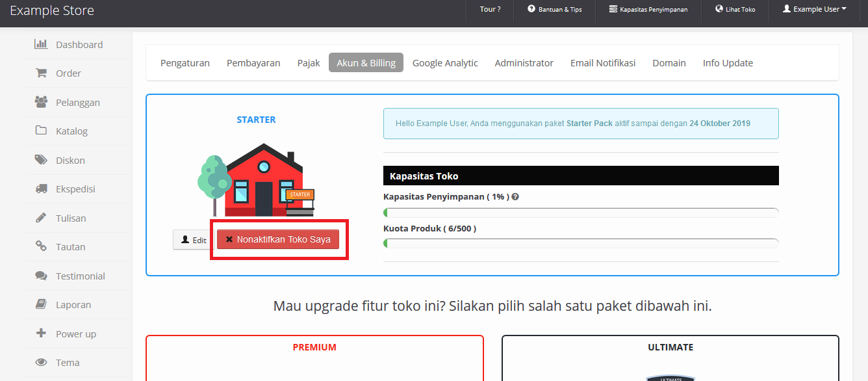Open the Example User dropdown arrow
Screen dimensions: 868x381
844,9
